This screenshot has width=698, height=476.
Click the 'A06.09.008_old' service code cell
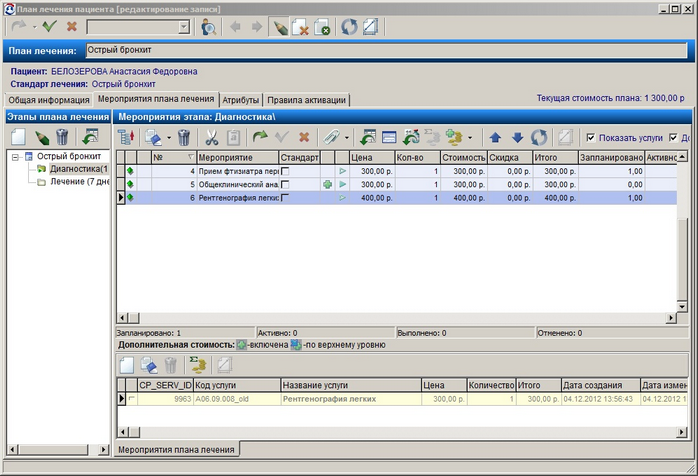point(237,399)
